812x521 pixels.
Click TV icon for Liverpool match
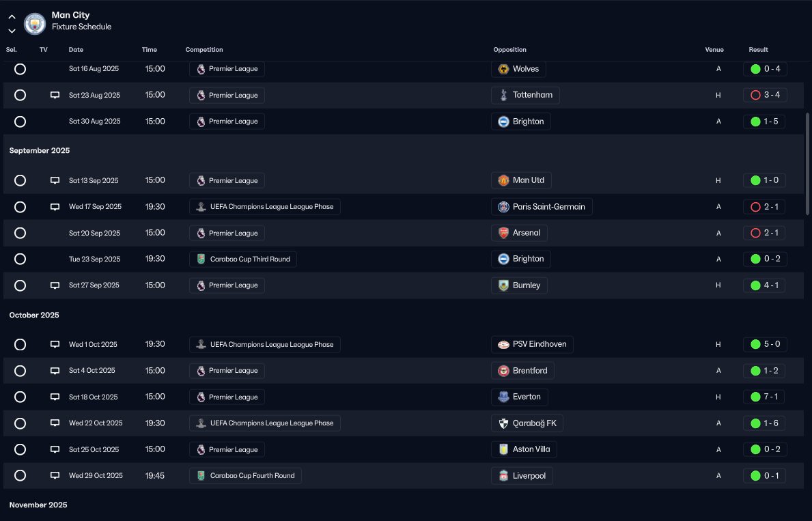pyautogui.click(x=55, y=475)
